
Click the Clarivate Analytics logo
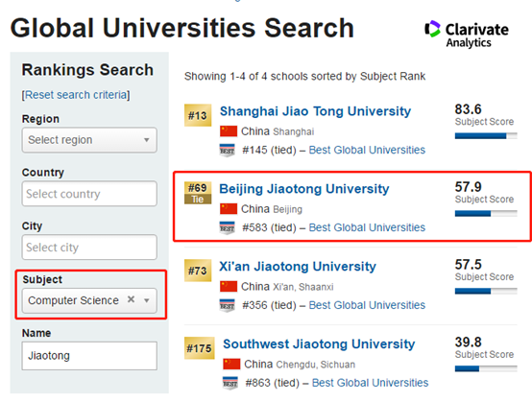(x=467, y=35)
